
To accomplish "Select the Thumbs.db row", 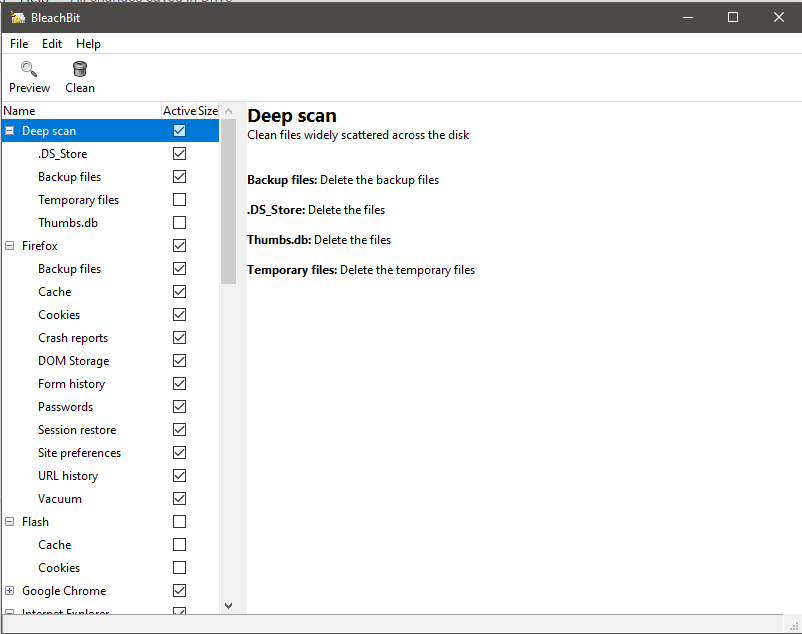I will [110, 223].
